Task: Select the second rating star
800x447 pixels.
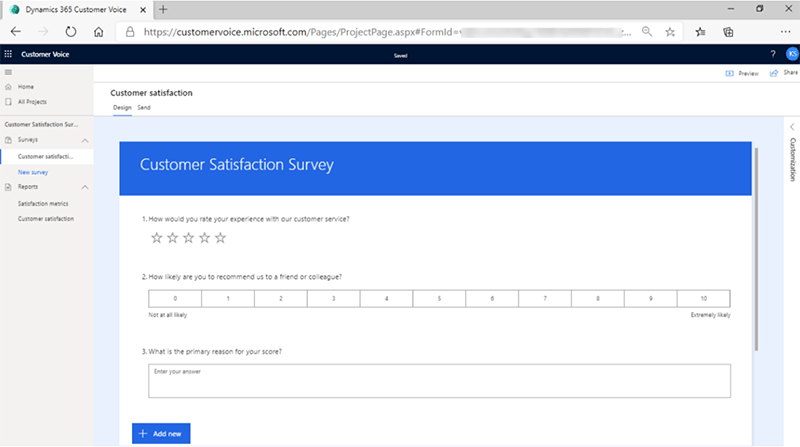Action: coord(172,238)
